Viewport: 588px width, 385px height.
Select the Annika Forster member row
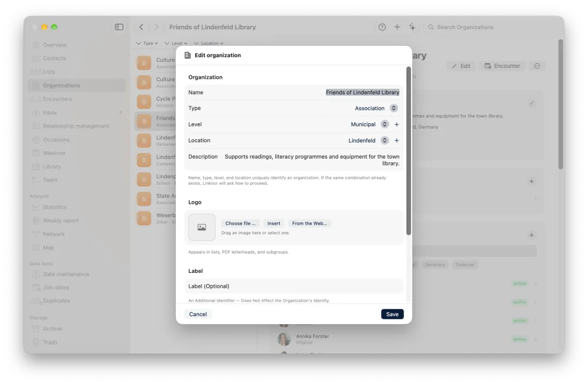click(x=408, y=339)
